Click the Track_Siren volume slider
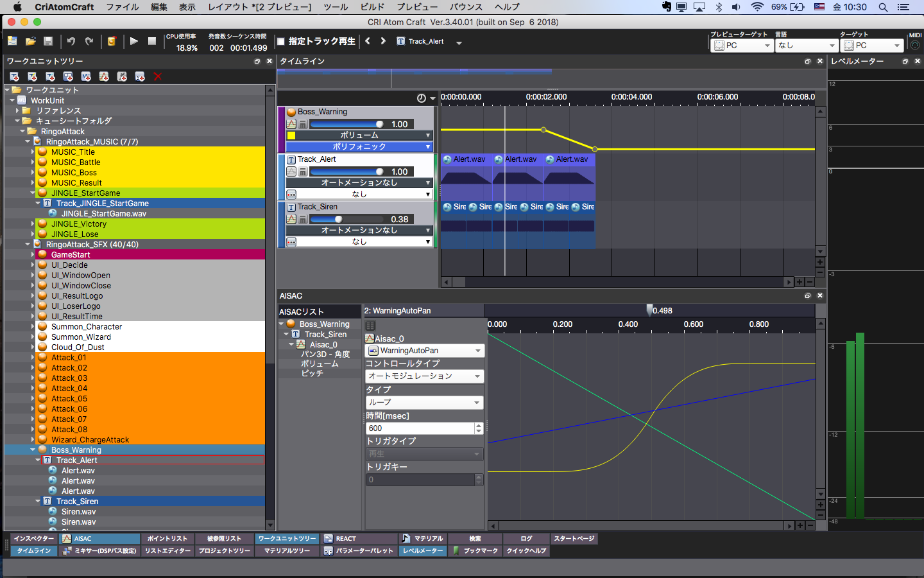The width and height of the screenshot is (924, 578). coord(347,219)
